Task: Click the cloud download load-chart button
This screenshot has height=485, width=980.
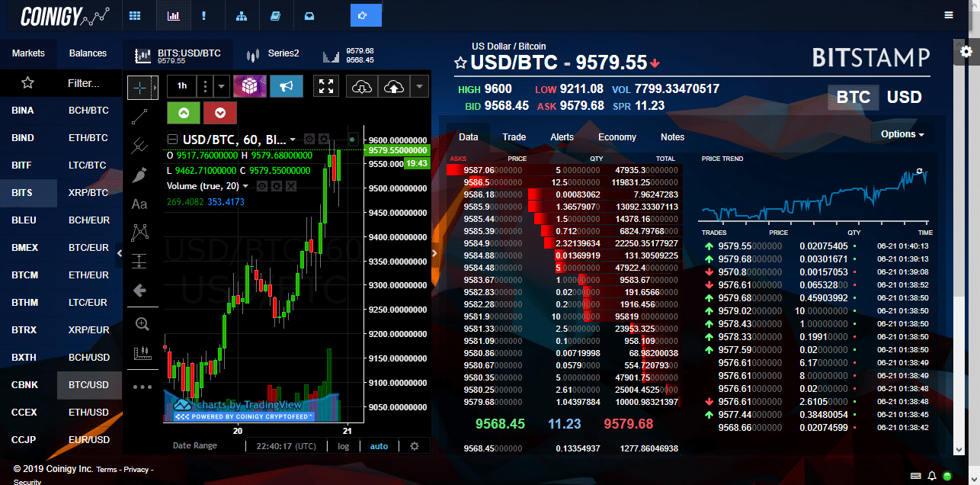Action: [x=362, y=86]
